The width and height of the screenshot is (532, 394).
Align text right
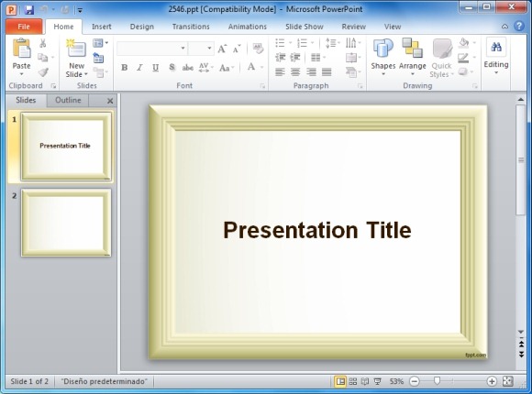point(311,71)
